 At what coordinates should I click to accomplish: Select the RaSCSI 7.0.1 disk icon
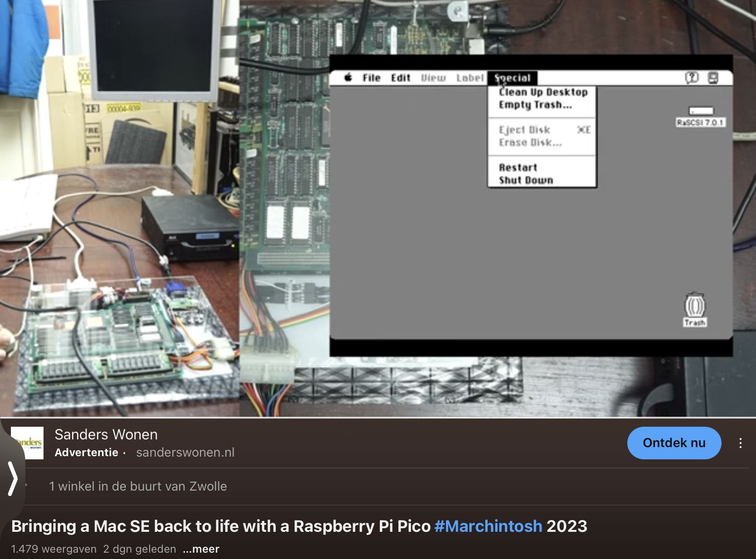701,116
